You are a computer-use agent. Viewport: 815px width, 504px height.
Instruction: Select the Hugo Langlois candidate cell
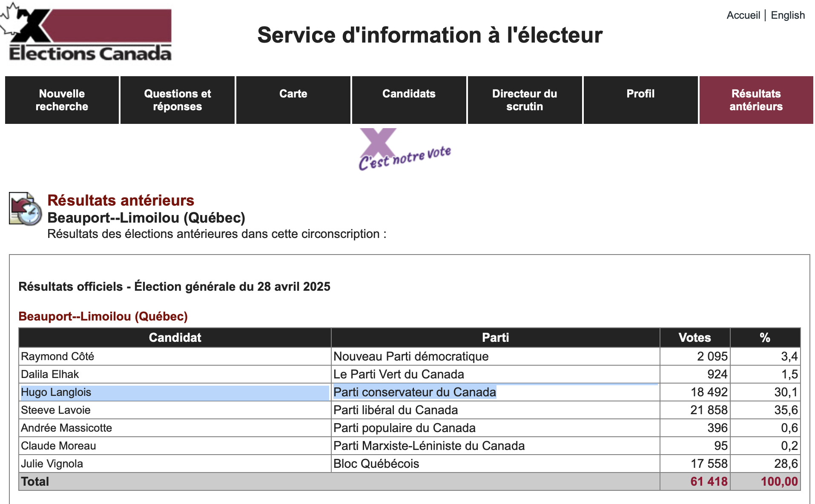[x=56, y=392]
